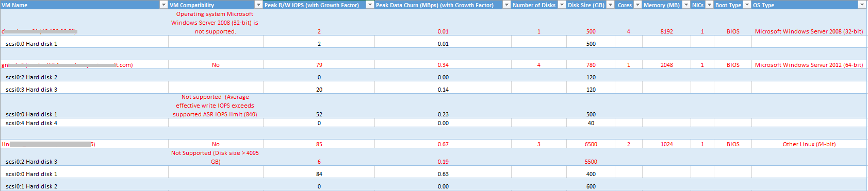Select peak IOPS value 52
The height and width of the screenshot is (191, 868).
[319, 114]
